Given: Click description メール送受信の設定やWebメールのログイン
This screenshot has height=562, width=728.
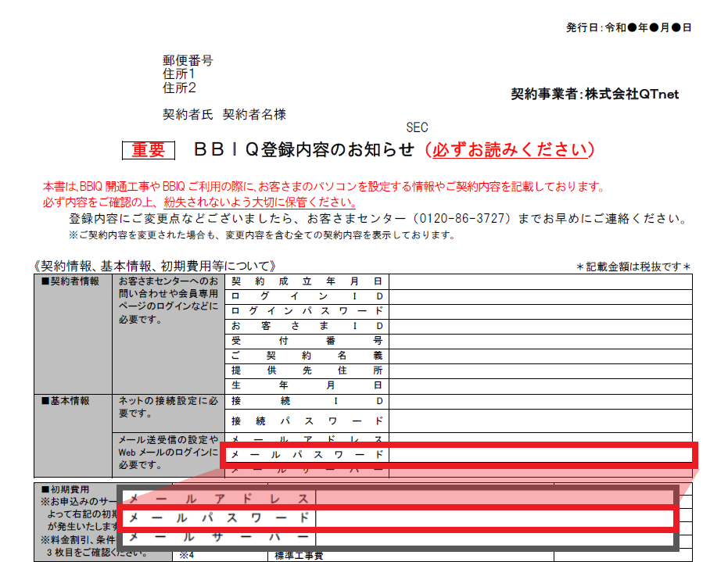Looking at the screenshot, I should tap(168, 452).
